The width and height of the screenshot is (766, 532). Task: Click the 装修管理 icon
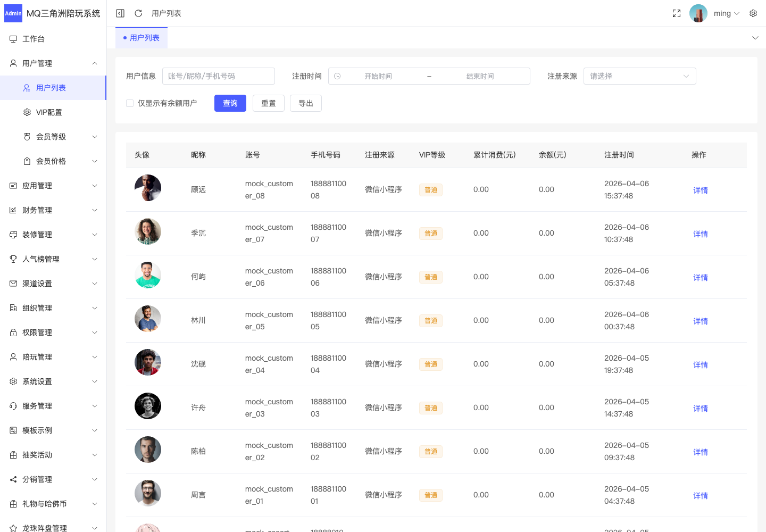(x=13, y=235)
